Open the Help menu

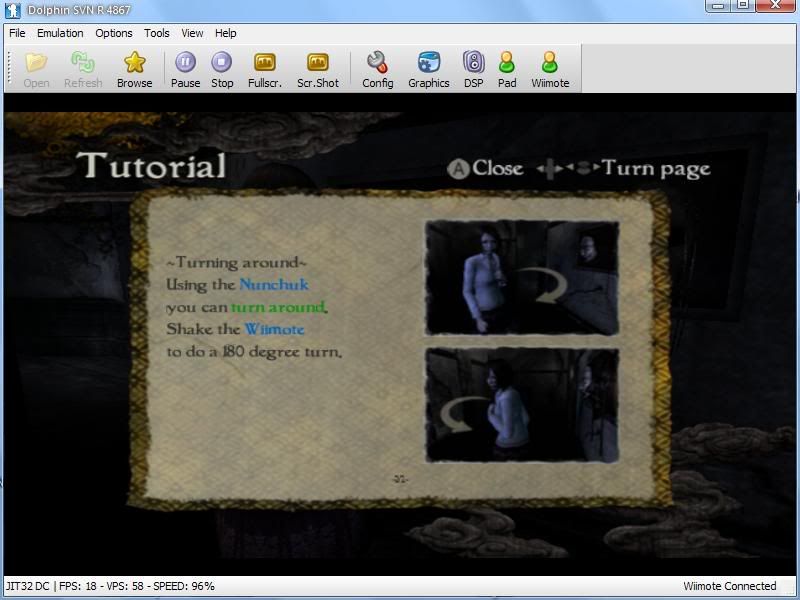click(226, 33)
